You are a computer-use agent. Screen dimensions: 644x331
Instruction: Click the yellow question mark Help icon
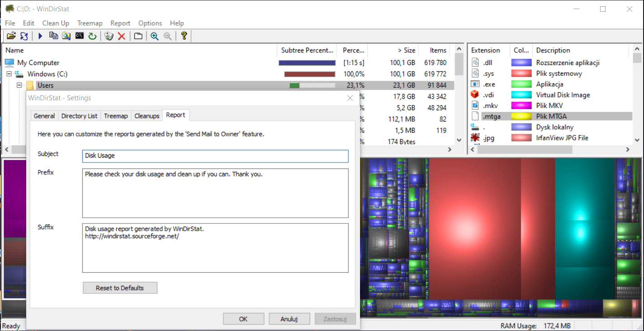(x=184, y=36)
